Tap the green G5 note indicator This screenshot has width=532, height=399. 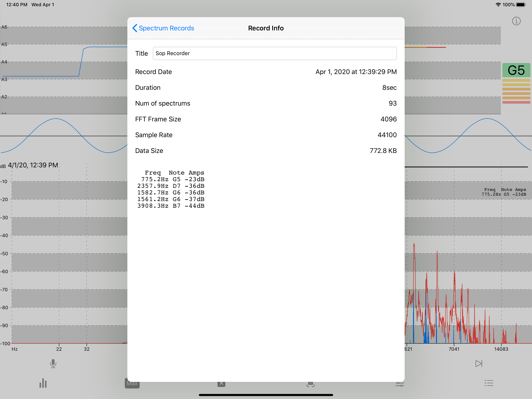516,70
